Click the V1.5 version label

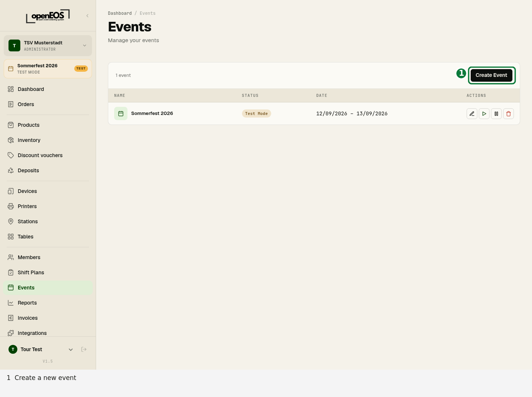48,361
